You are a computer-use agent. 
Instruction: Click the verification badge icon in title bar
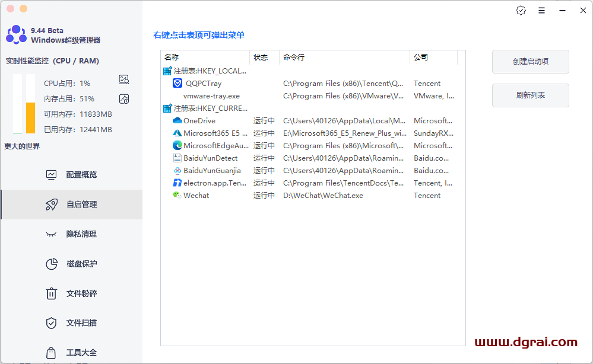click(x=521, y=11)
